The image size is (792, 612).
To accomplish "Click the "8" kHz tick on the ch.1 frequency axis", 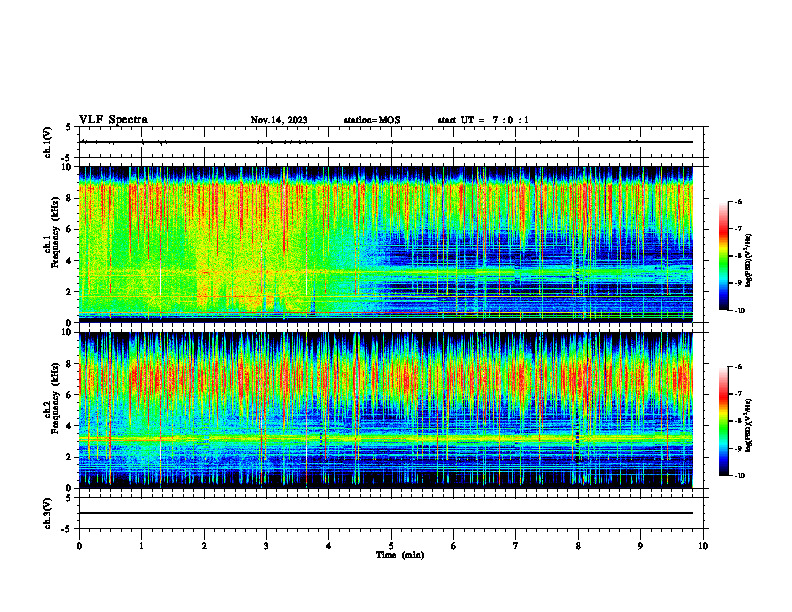I will tap(69, 198).
